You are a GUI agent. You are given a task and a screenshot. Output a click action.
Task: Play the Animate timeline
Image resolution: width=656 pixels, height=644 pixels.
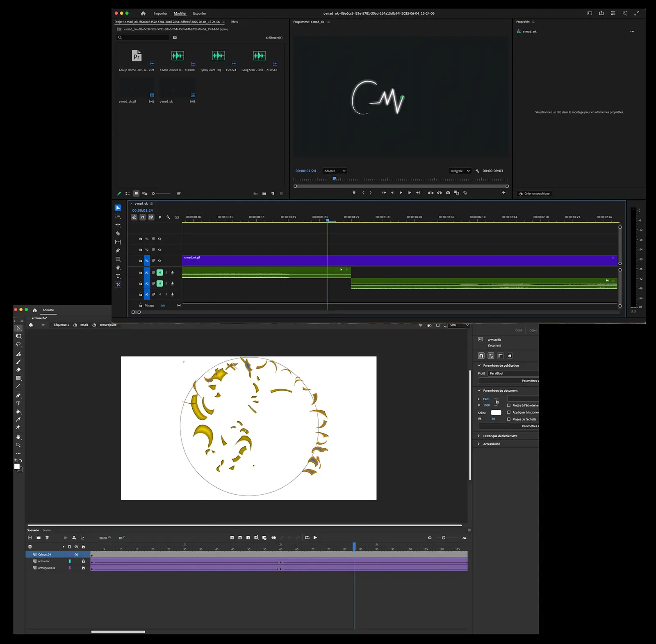315,538
